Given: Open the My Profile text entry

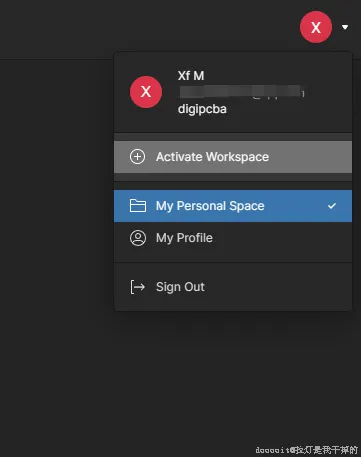Looking at the screenshot, I should [184, 238].
